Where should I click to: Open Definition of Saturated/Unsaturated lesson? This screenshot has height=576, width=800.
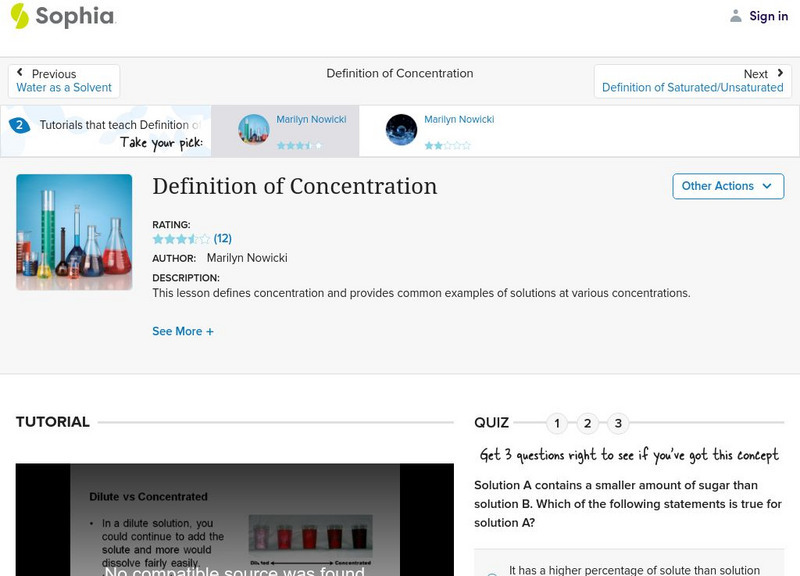click(x=692, y=87)
